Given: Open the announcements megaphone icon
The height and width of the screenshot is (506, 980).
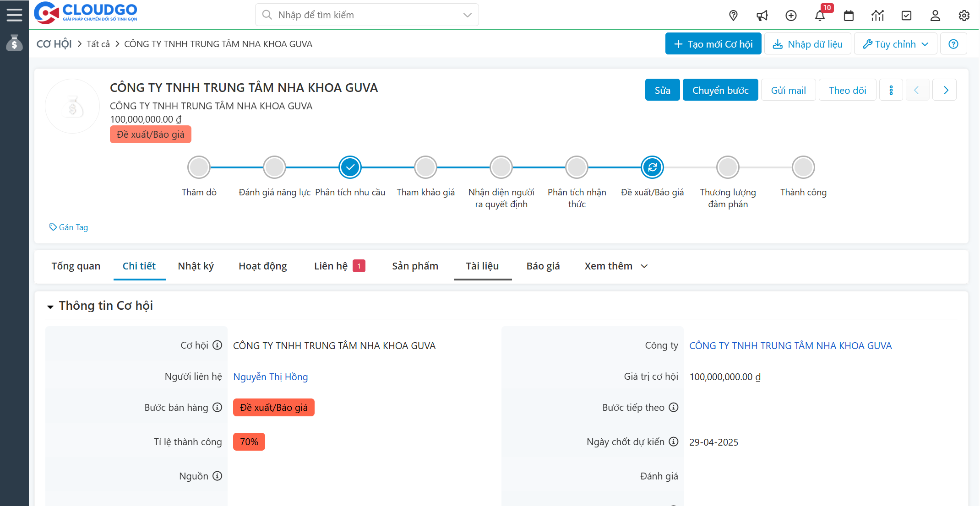Looking at the screenshot, I should 762,16.
